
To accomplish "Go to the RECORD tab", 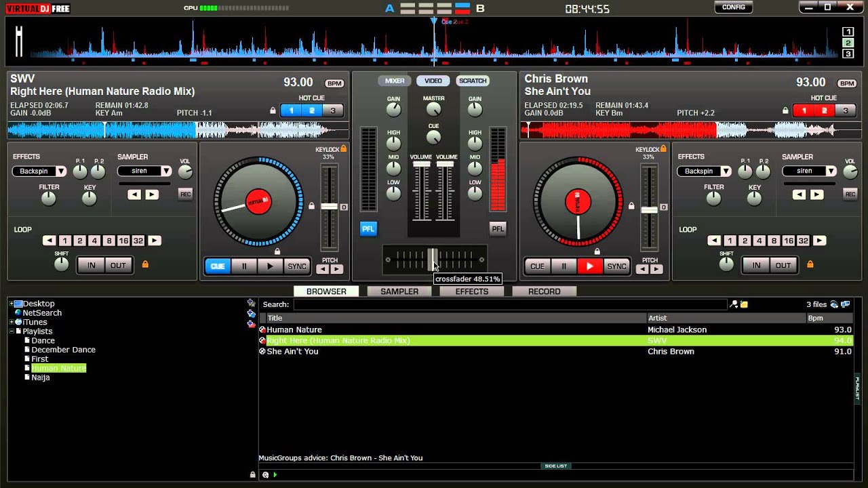I will coord(545,291).
